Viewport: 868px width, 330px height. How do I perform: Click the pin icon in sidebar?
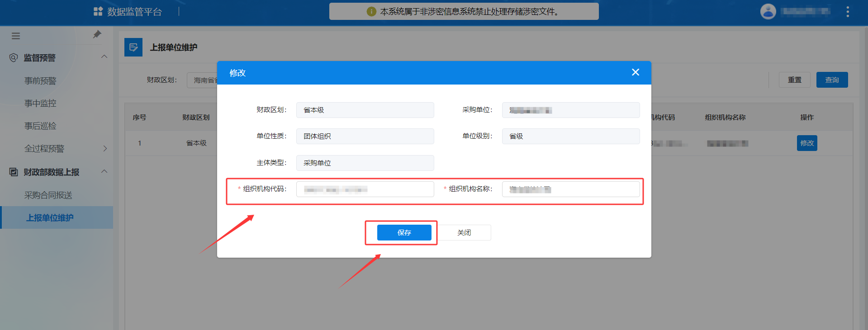coord(97,35)
